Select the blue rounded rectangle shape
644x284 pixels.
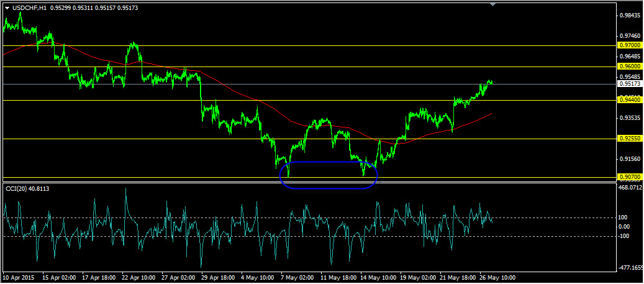click(x=328, y=175)
